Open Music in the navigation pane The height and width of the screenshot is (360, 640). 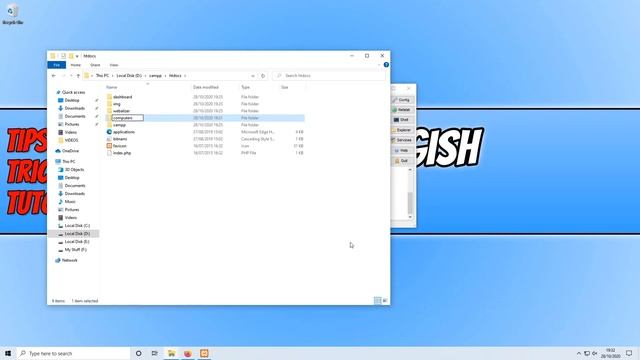(x=70, y=202)
